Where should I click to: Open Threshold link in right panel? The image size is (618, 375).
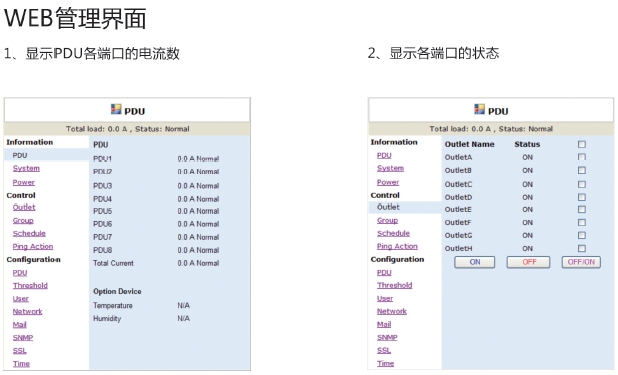(394, 285)
